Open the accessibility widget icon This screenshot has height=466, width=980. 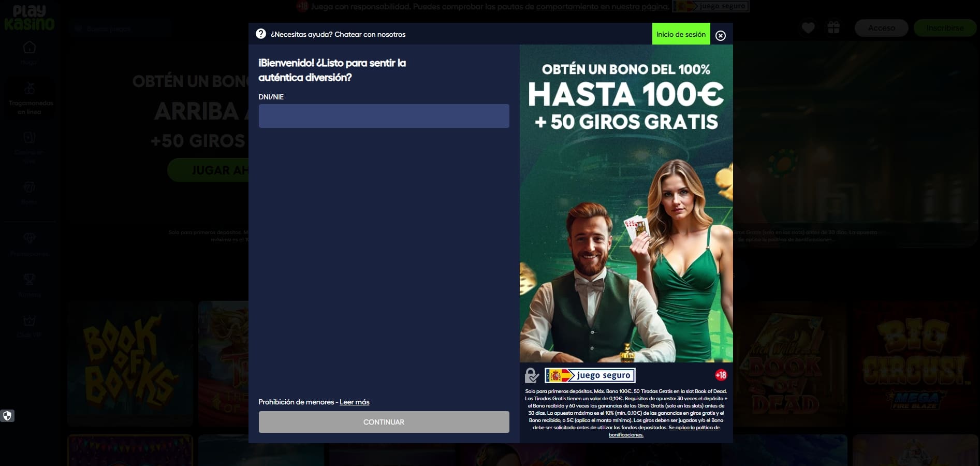tap(7, 415)
